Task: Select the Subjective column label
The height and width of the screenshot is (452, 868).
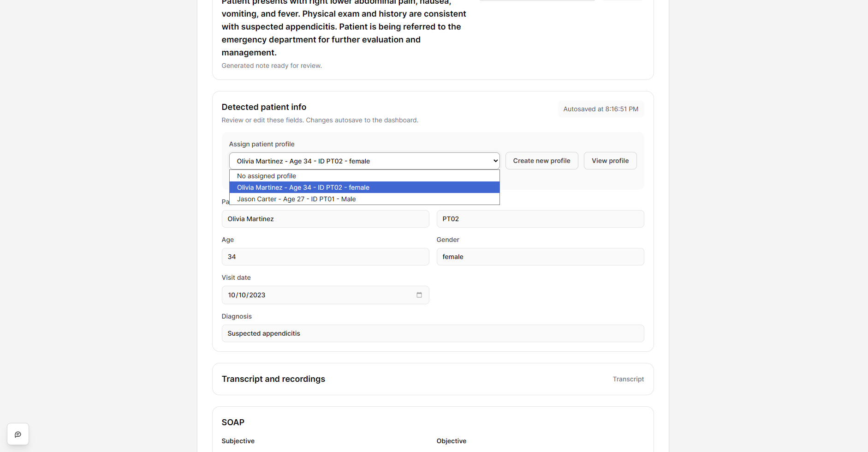Action: pyautogui.click(x=238, y=441)
